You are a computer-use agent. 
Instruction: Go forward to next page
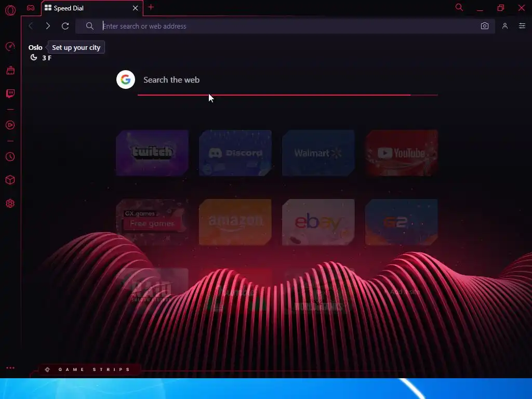[x=48, y=26]
